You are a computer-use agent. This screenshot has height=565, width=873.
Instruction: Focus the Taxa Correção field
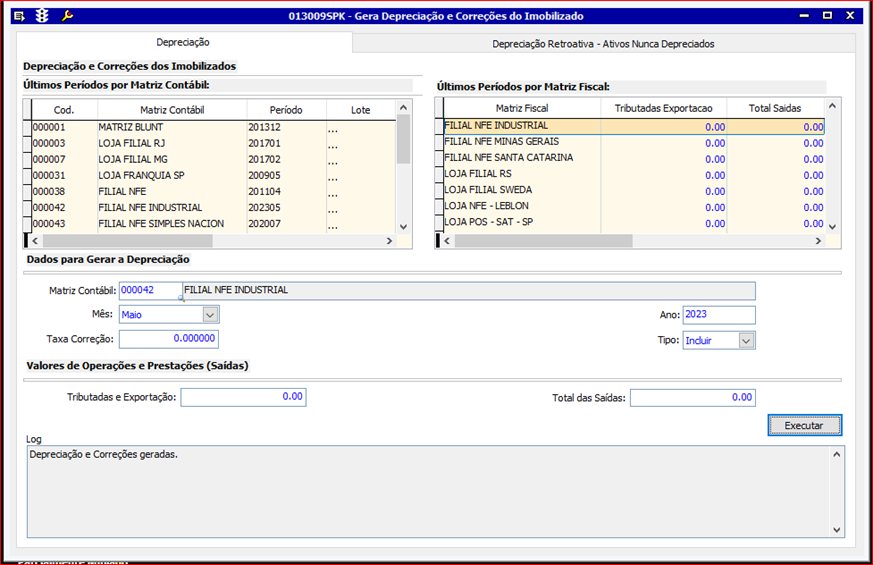(168, 339)
